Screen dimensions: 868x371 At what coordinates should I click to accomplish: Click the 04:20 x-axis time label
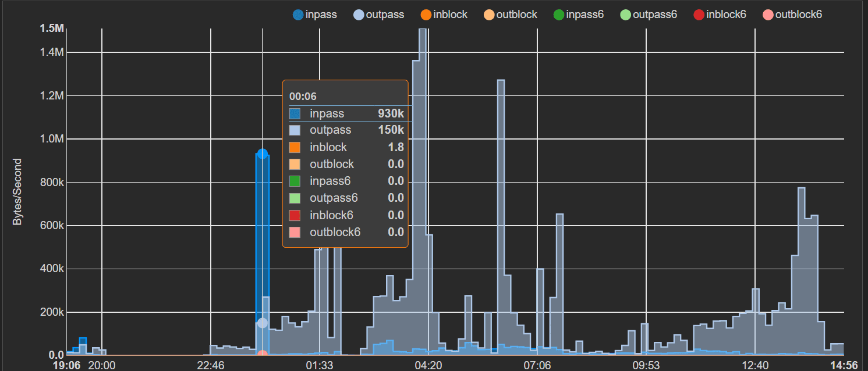tap(428, 365)
